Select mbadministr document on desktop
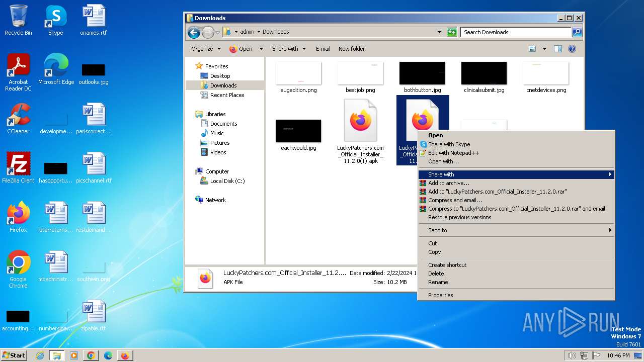The width and height of the screenshot is (644, 362). tap(56, 266)
